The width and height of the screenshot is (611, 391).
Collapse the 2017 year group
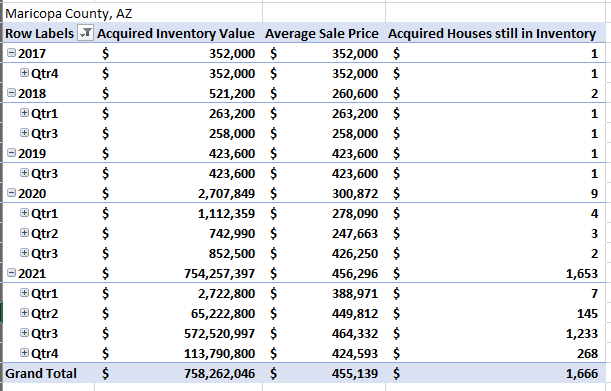point(12,53)
